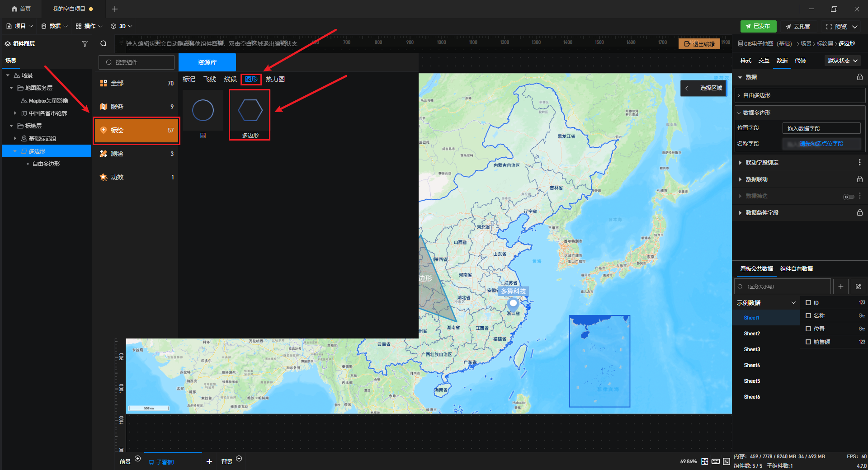
Task: Click the add sub-board plus icon
Action: 209,461
